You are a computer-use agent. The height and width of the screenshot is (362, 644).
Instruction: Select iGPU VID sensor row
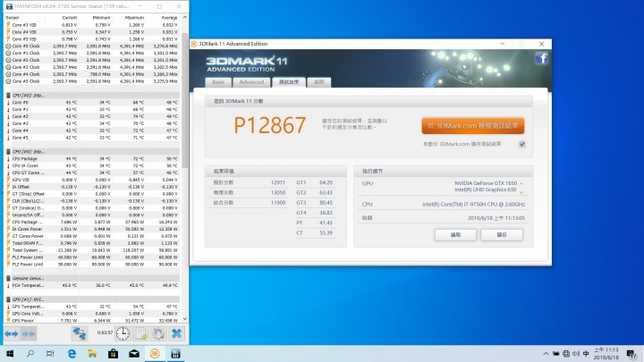92,180
